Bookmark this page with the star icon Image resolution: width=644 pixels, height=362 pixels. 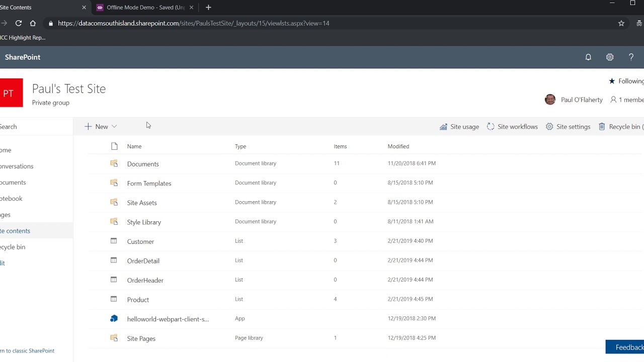coord(621,23)
